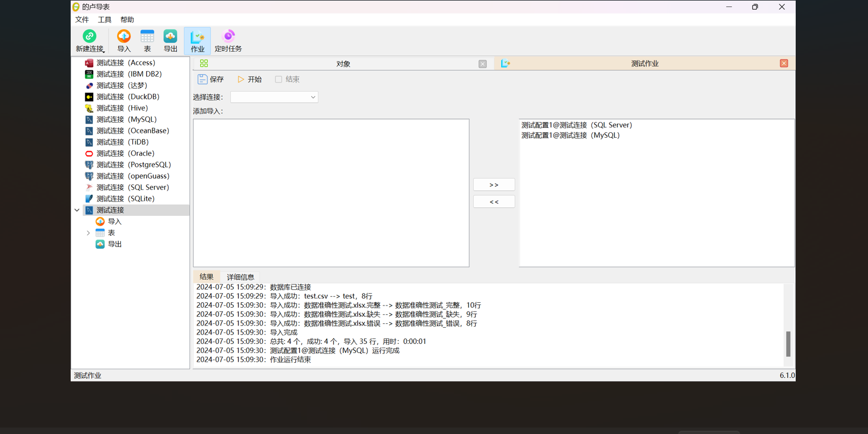
Task: Close the 对象 tab
Action: tap(482, 64)
